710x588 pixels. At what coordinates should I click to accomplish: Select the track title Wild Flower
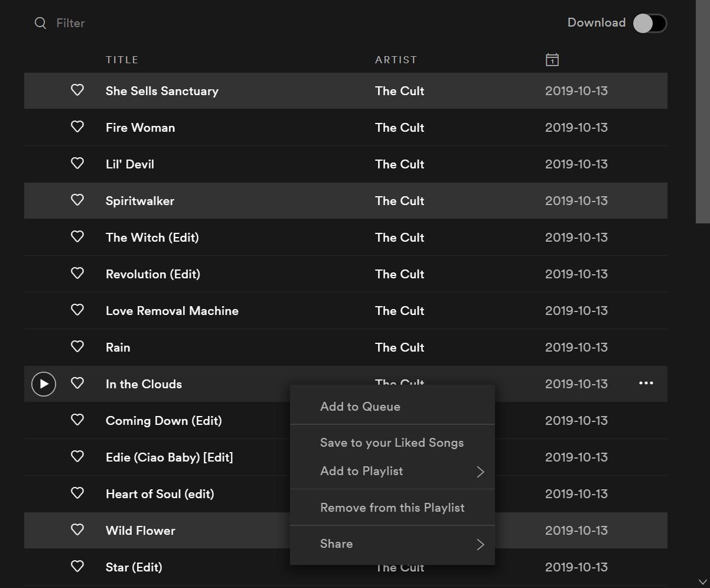tap(141, 531)
